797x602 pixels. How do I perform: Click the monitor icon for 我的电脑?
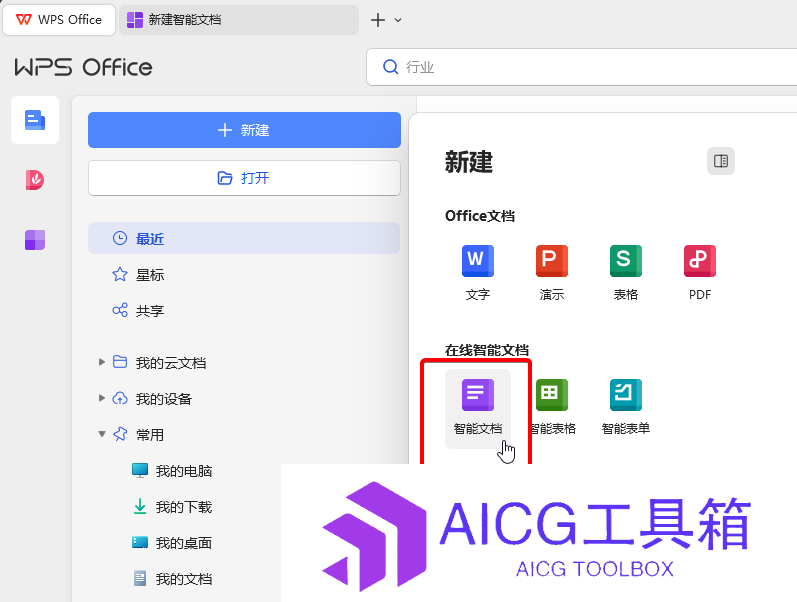coord(140,470)
